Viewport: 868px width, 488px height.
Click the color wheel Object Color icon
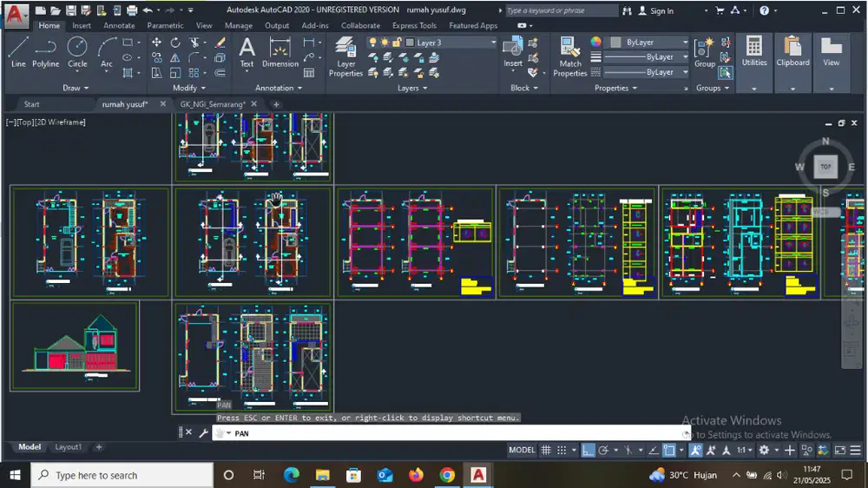coord(595,42)
